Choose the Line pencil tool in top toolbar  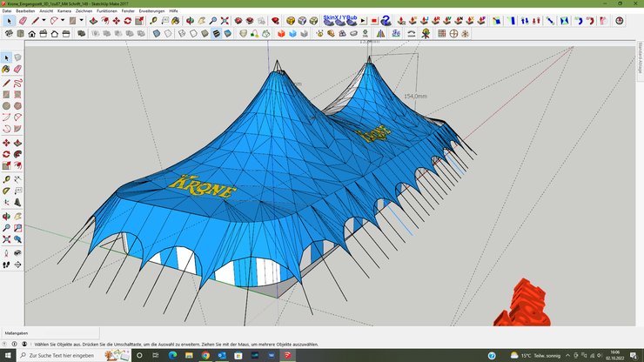click(x=36, y=21)
